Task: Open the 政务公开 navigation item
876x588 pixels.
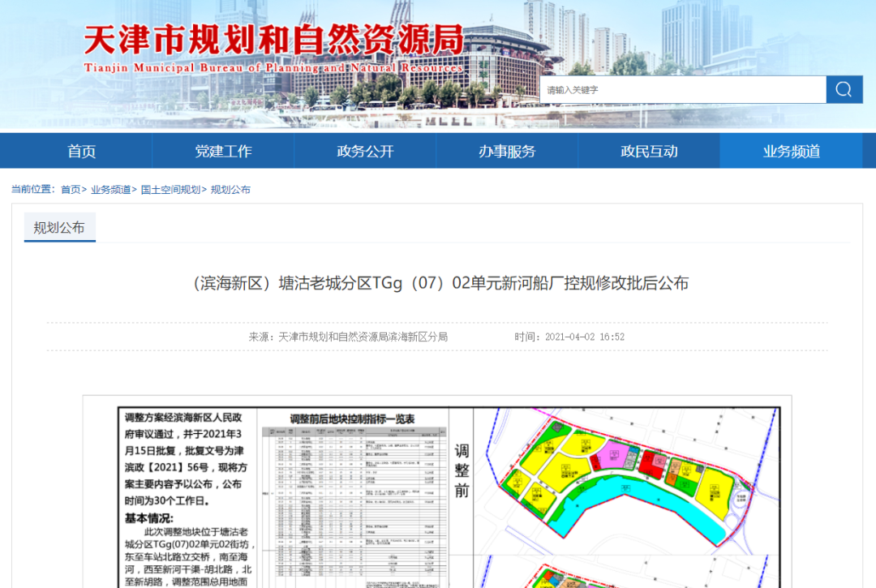Action: (x=365, y=151)
